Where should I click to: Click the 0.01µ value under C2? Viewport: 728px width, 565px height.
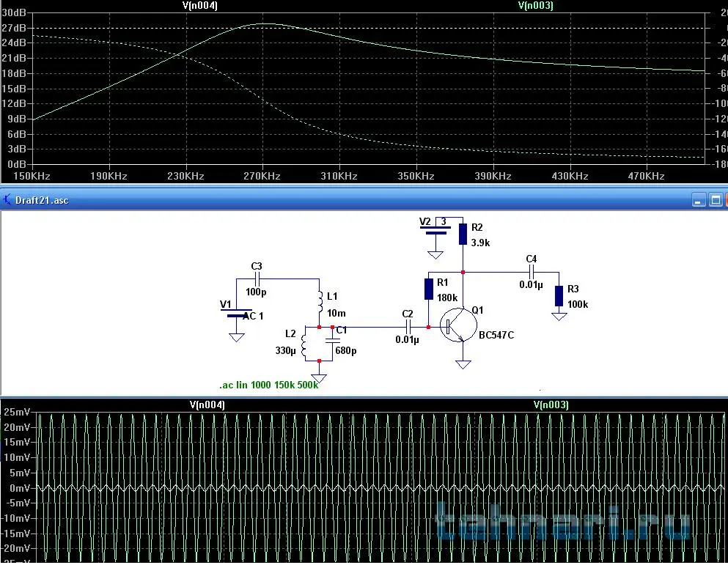(x=407, y=340)
